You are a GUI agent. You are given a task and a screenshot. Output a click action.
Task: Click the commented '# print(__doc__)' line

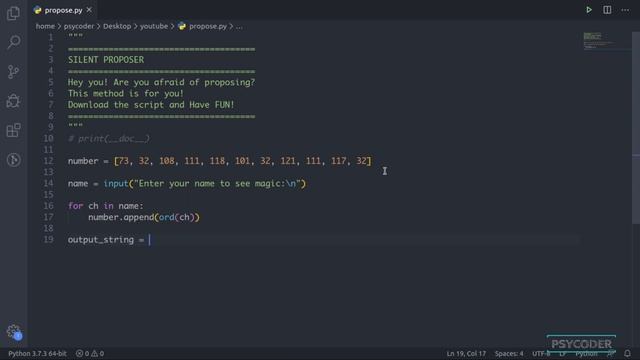[x=109, y=138]
